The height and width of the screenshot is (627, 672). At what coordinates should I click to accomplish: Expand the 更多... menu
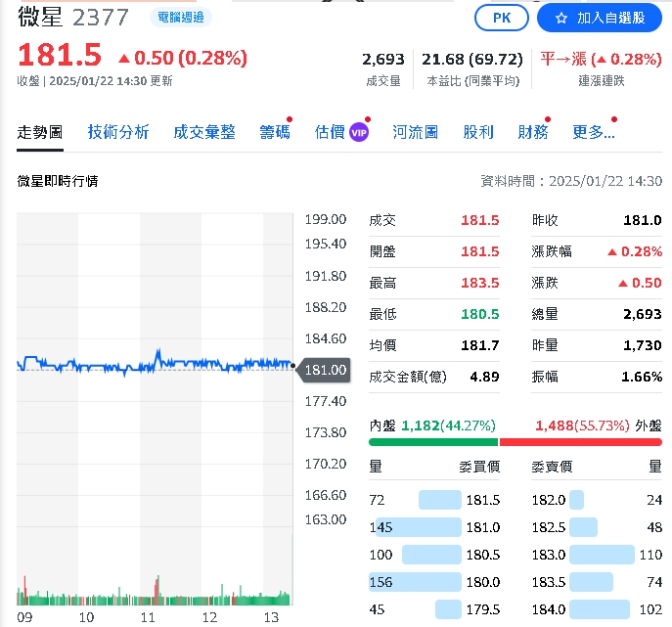click(x=594, y=132)
